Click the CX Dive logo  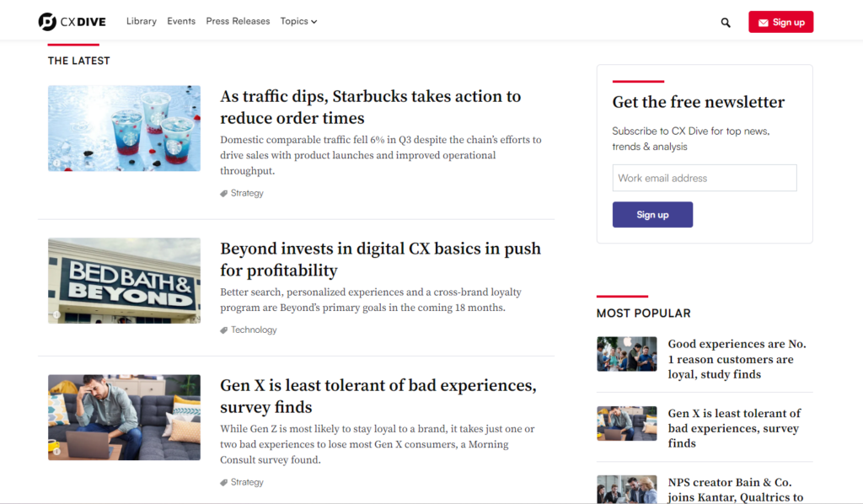(72, 21)
